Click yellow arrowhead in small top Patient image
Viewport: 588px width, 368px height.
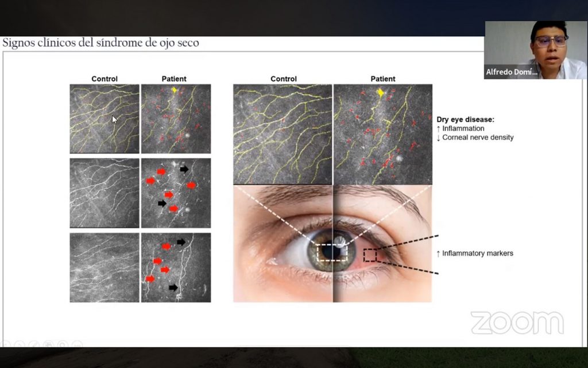point(175,90)
